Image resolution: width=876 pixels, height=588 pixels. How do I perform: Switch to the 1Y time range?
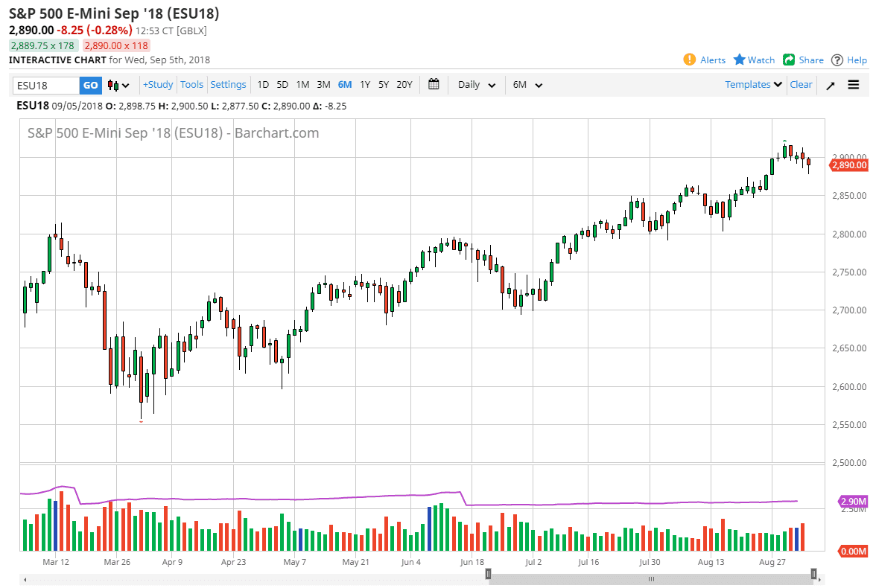click(x=365, y=84)
